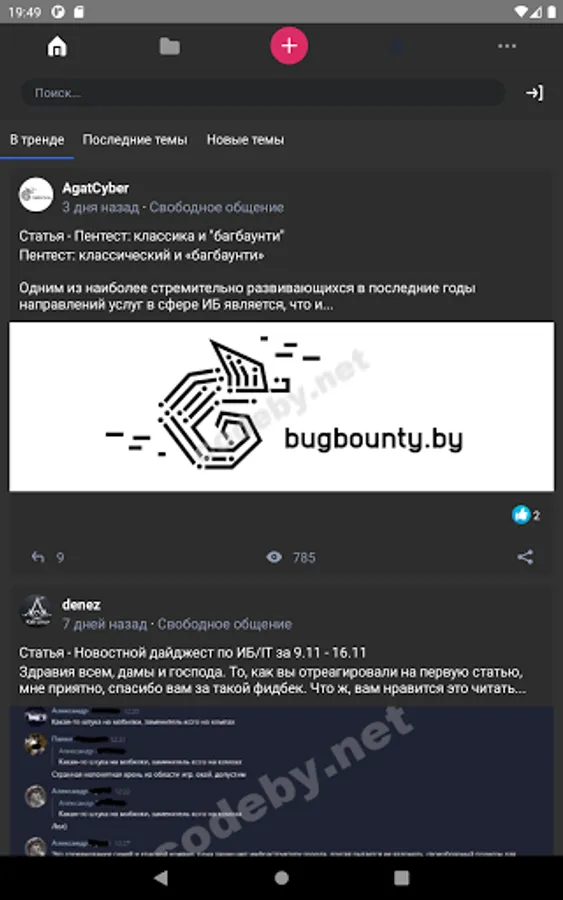This screenshot has height=900, width=563.
Task: Tap the login arrow icon beside search
Action: click(x=534, y=93)
